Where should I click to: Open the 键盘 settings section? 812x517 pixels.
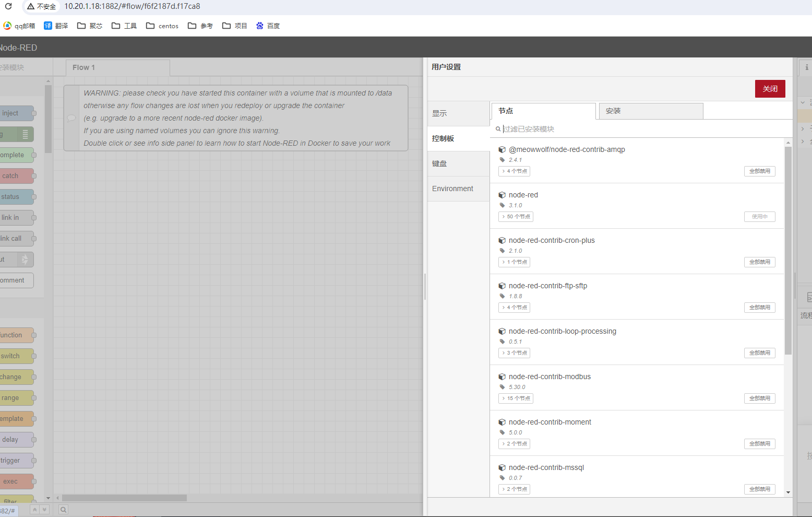pyautogui.click(x=458, y=163)
